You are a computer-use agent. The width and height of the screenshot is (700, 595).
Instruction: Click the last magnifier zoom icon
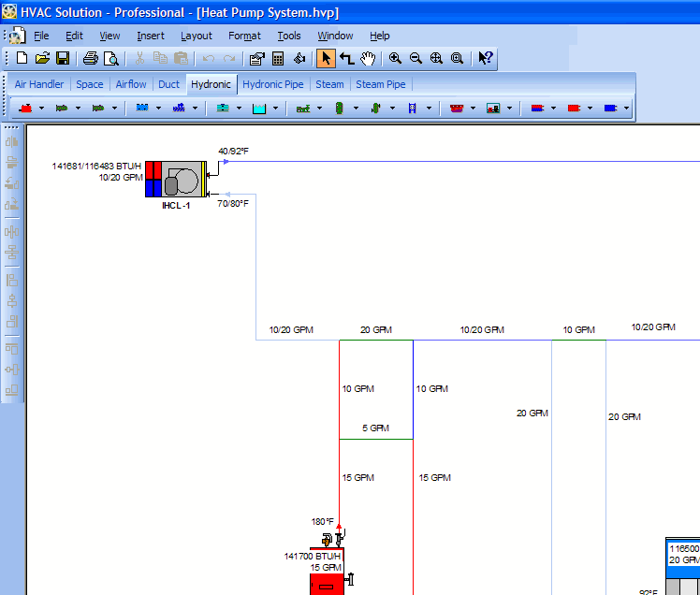[457, 58]
